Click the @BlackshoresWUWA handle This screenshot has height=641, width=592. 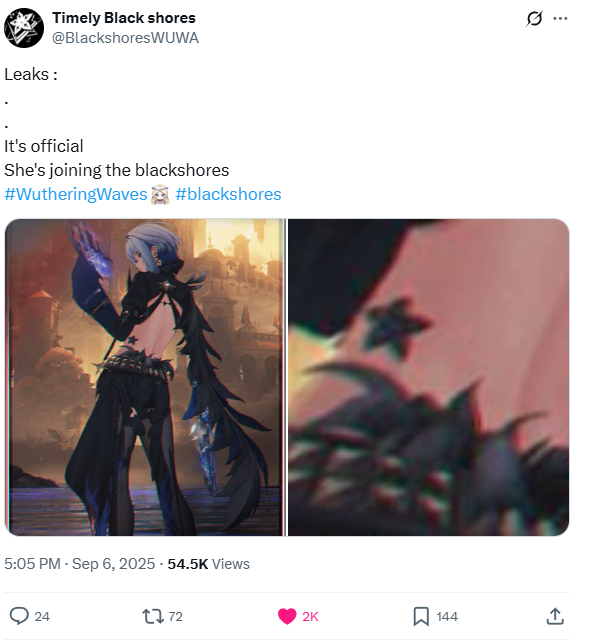126,38
